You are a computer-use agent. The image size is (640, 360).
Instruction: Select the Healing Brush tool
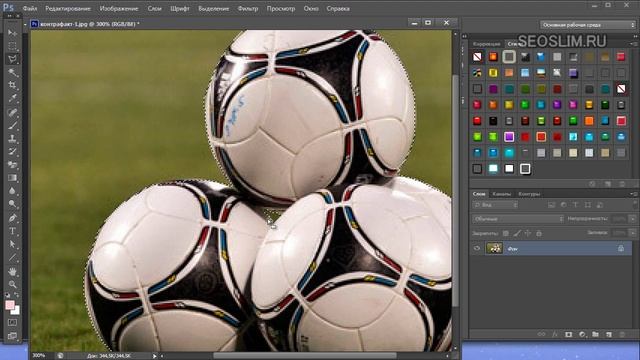click(12, 112)
